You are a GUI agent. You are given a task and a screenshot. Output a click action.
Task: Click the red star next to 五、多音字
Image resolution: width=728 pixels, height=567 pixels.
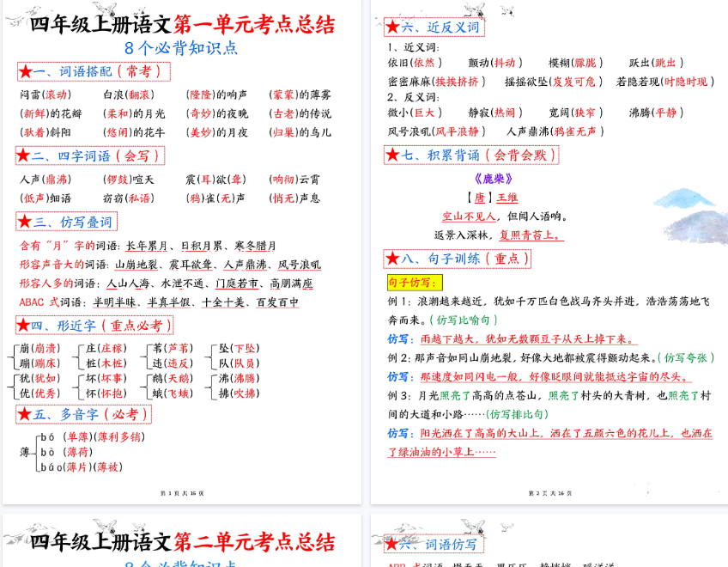point(25,414)
